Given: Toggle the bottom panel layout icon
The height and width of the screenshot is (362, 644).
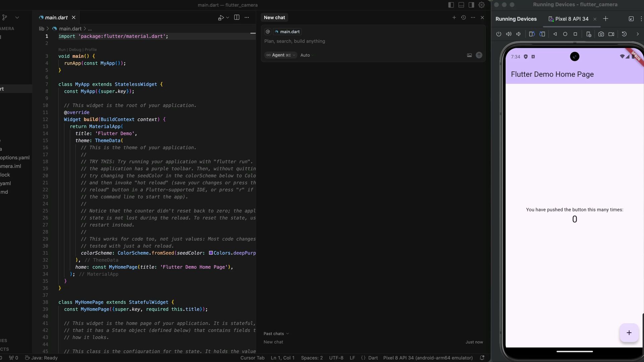Looking at the screenshot, I should pyautogui.click(x=461, y=5).
